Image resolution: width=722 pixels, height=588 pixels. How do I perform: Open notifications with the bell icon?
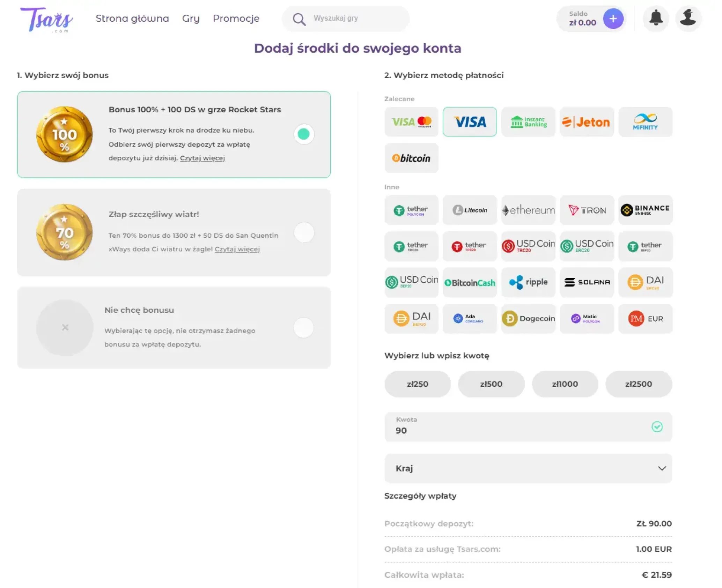656,18
